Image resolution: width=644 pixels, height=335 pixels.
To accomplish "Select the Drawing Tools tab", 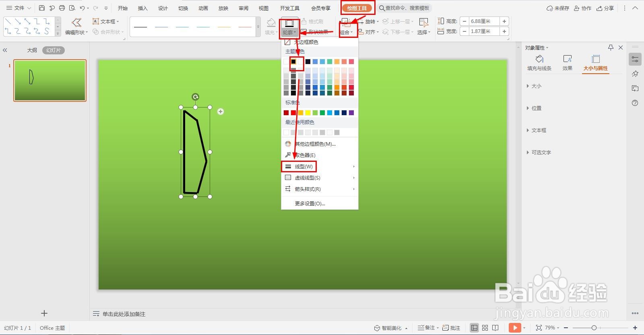I will pos(357,8).
